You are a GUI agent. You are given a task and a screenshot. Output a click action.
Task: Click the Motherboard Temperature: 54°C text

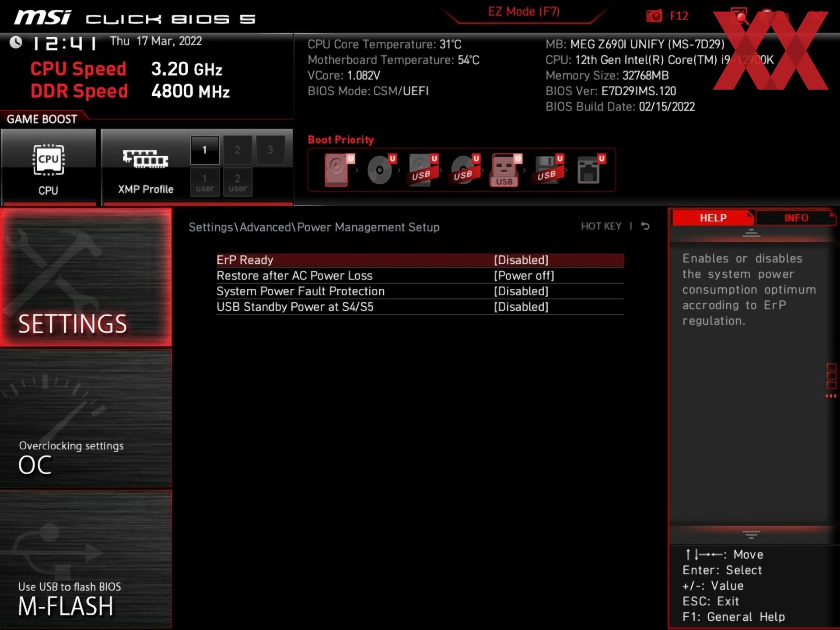coord(393,60)
